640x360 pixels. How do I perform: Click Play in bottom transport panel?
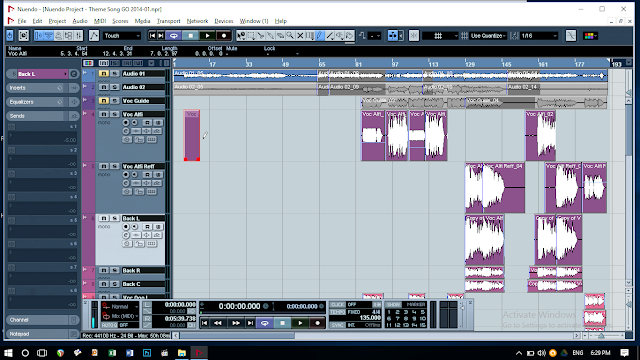(300, 323)
